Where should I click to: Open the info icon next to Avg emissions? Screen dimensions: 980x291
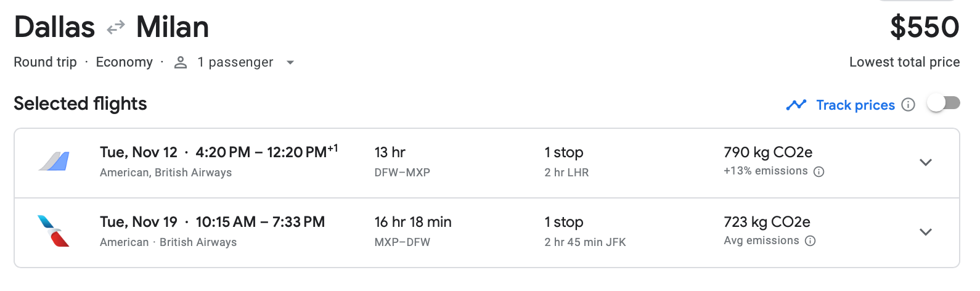tap(811, 241)
